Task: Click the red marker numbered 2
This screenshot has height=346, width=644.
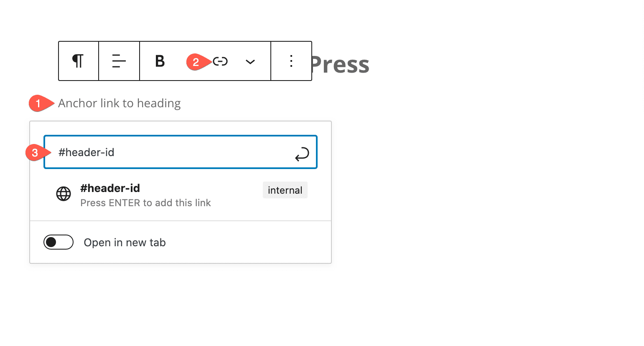Action: [196, 62]
